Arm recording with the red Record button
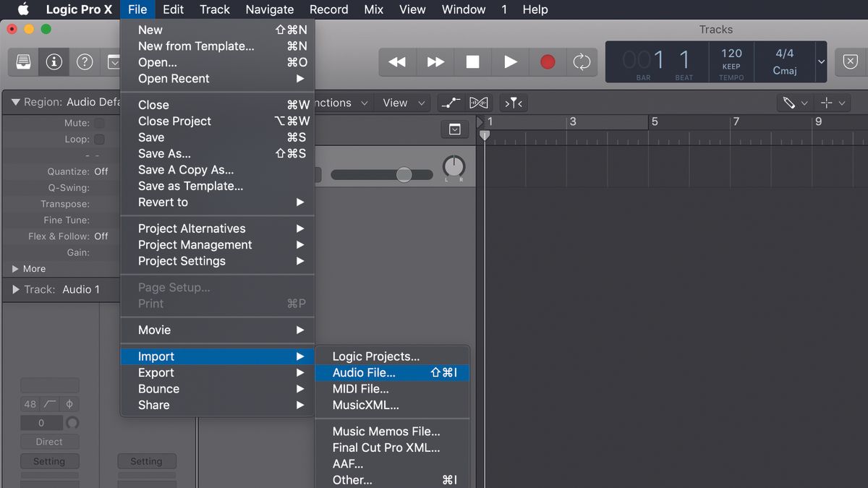 pos(548,62)
